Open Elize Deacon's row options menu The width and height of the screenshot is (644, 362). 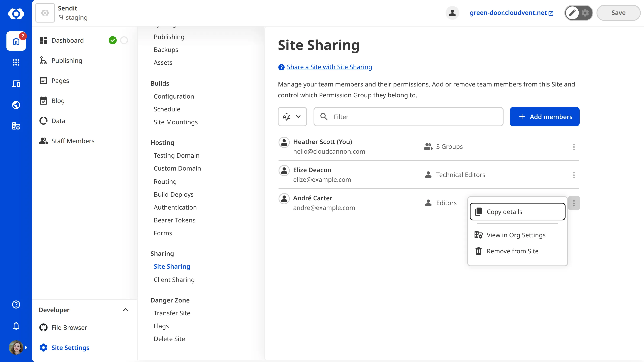point(574,175)
